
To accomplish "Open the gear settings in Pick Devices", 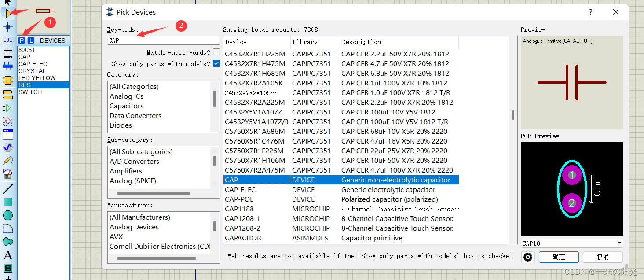I will pos(528,257).
